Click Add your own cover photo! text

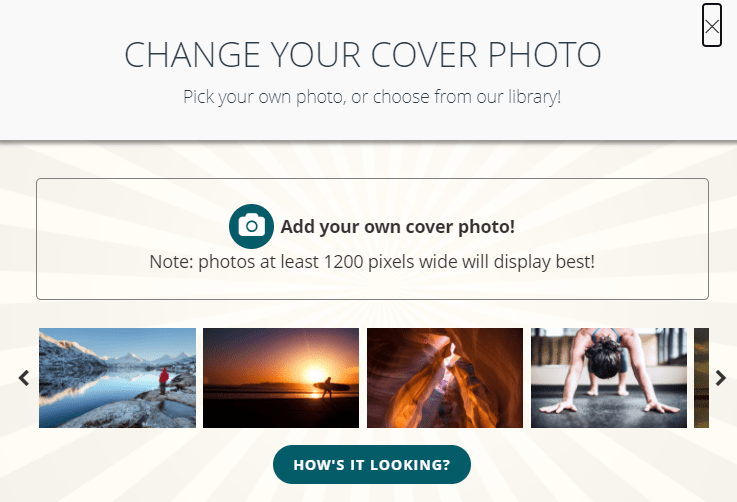[x=398, y=227]
